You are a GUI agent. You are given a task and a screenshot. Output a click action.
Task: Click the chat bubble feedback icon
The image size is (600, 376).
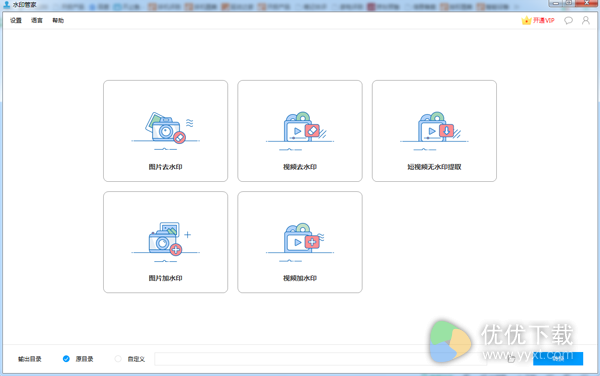(x=568, y=20)
